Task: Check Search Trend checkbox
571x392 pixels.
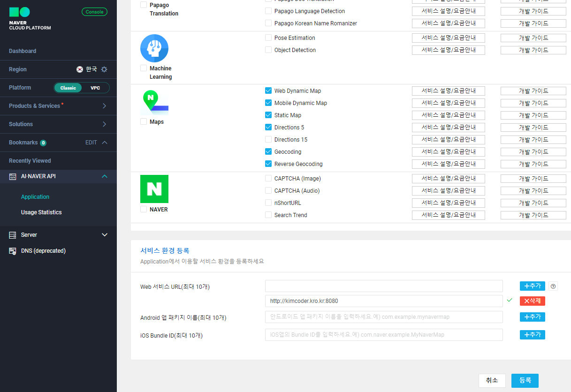Action: [268, 215]
